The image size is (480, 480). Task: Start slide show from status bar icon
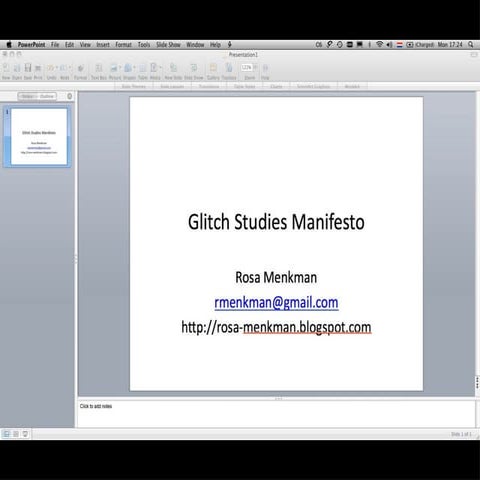coord(25,434)
